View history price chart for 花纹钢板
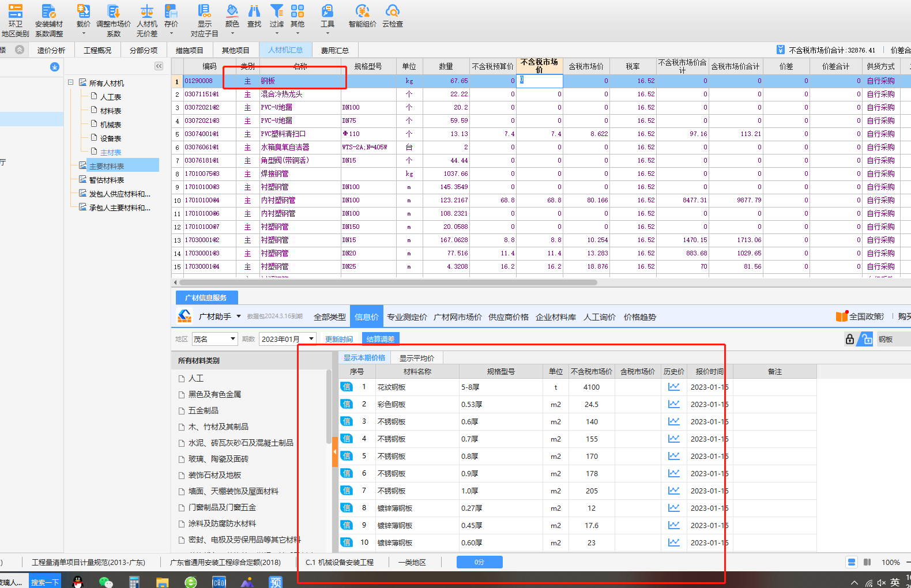Screen dimensions: 911x588 tap(673, 387)
